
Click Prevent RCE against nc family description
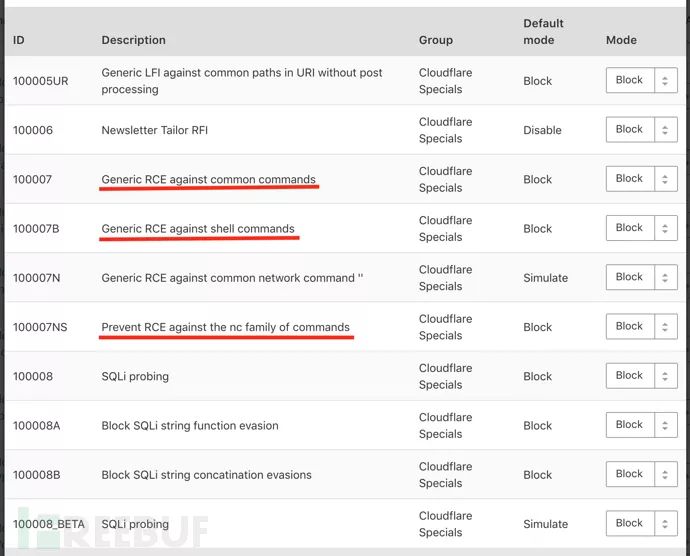(x=225, y=327)
